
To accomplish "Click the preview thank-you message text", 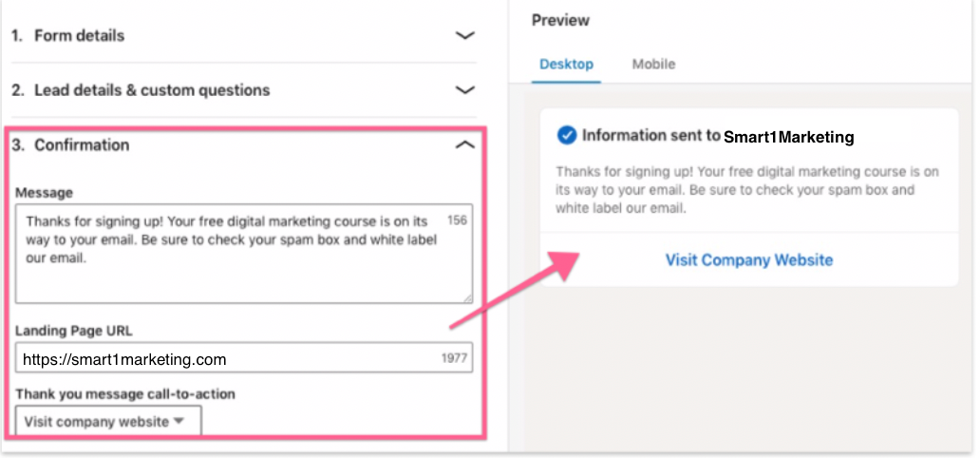I will (x=746, y=189).
